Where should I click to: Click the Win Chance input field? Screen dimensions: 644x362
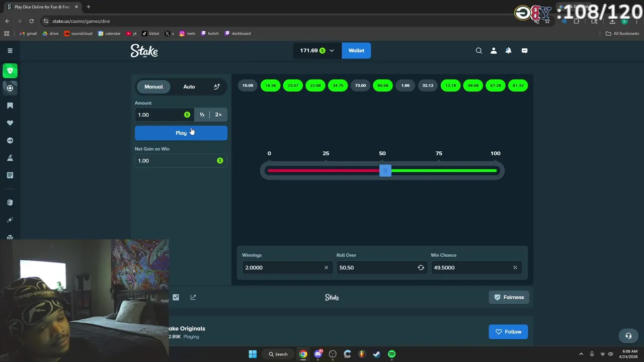click(476, 267)
